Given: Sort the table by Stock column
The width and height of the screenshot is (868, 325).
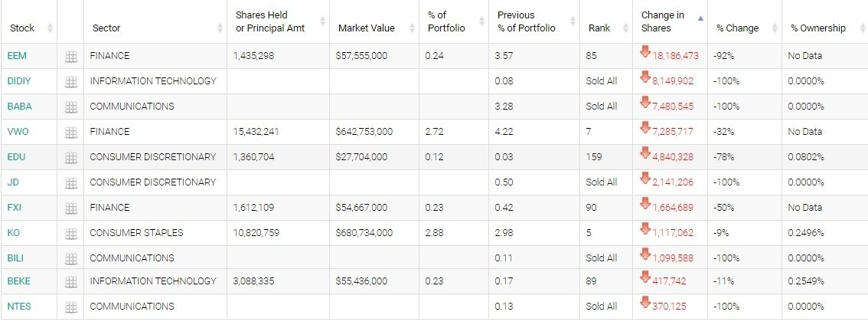Looking at the screenshot, I should pyautogui.click(x=23, y=28).
